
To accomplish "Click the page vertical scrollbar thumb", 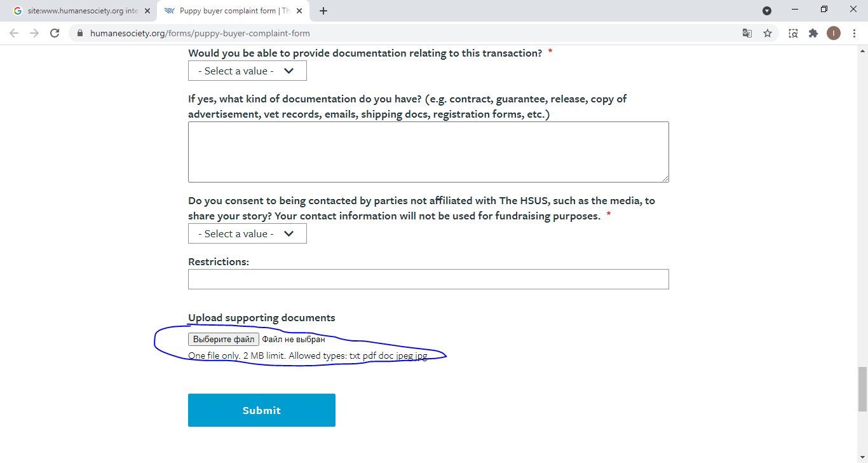I will click(x=862, y=389).
